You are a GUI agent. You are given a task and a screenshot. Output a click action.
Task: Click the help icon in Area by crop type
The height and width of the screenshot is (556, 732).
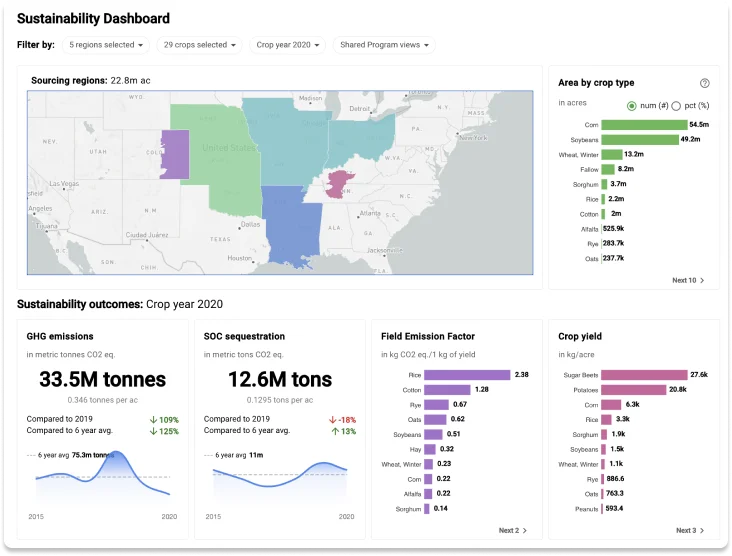pyautogui.click(x=704, y=83)
